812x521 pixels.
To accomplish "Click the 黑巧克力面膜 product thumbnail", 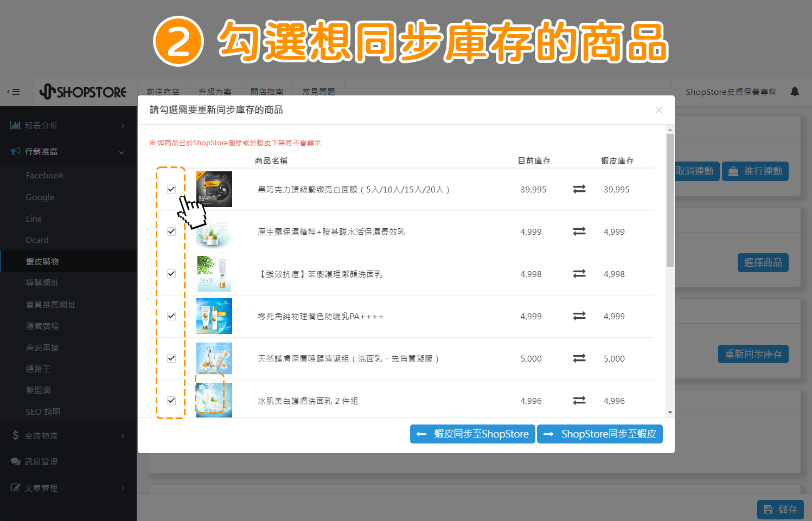I will (214, 189).
